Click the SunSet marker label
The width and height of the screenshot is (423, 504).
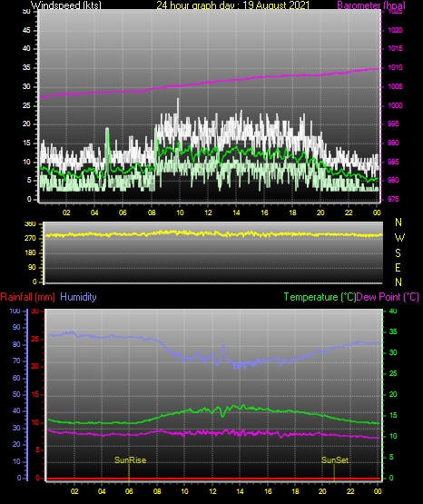pos(335,460)
